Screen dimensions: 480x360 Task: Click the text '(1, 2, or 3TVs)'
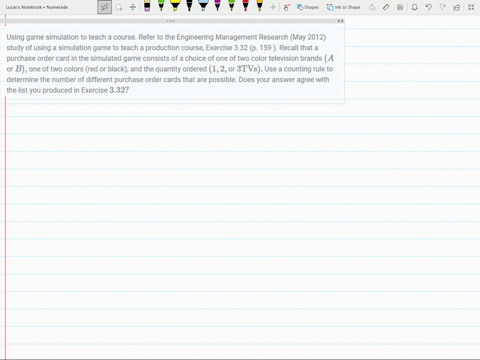tap(236, 69)
